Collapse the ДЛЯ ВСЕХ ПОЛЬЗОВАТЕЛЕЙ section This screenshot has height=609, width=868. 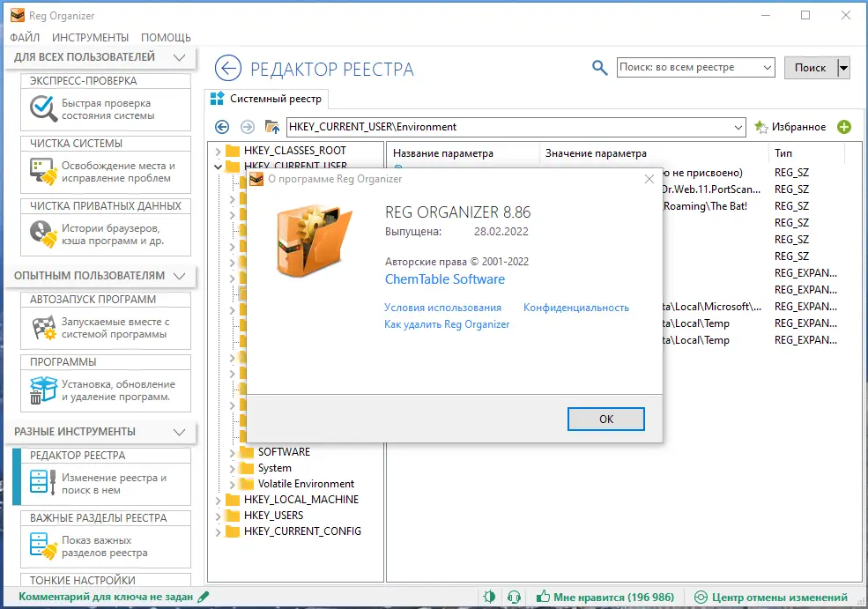(181, 56)
